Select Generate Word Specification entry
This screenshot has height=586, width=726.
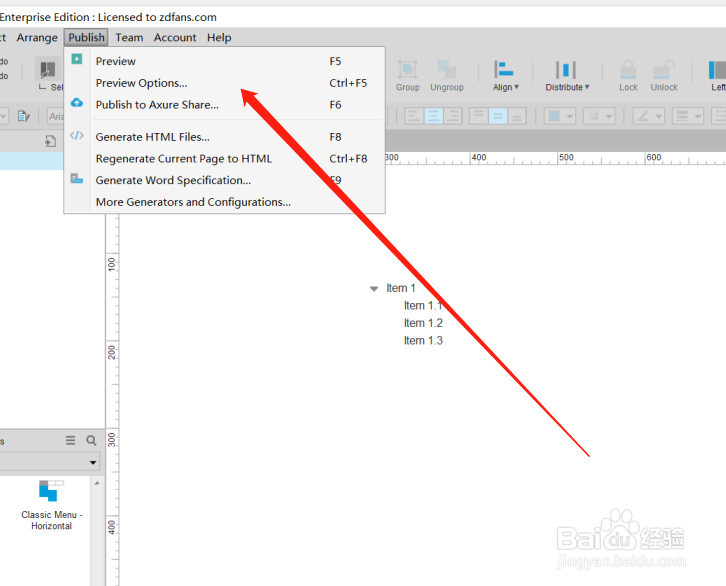click(x=224, y=180)
